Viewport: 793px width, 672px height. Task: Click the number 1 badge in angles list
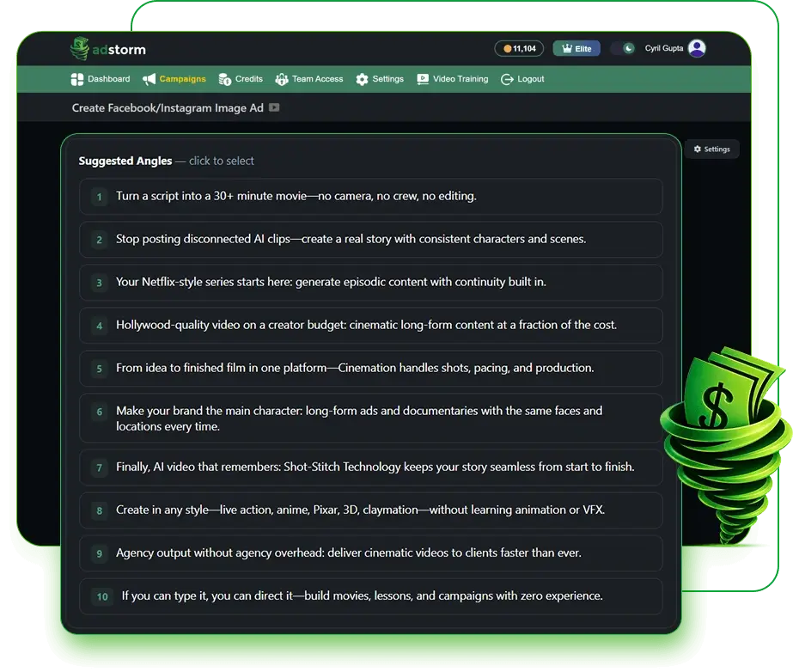pos(100,197)
